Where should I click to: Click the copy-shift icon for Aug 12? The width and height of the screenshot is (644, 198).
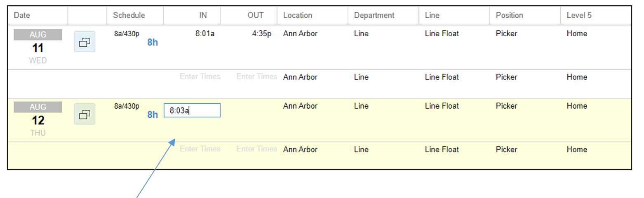point(85,114)
